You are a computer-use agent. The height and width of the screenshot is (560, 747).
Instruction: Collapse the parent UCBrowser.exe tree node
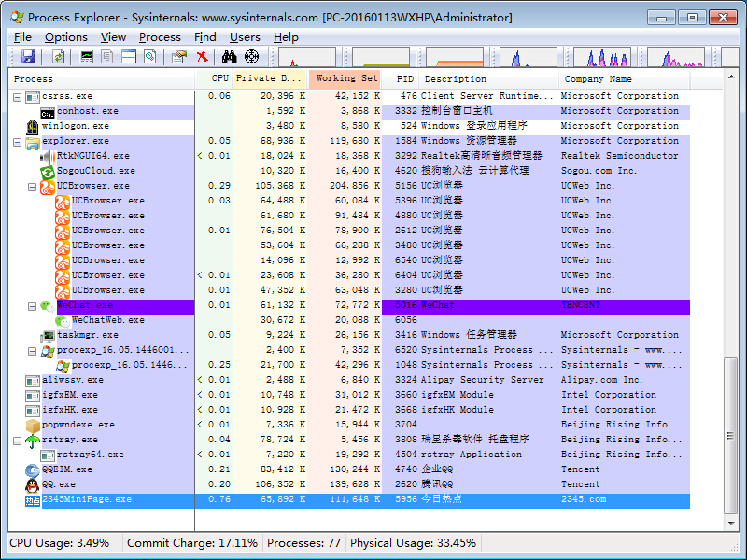[x=32, y=187]
